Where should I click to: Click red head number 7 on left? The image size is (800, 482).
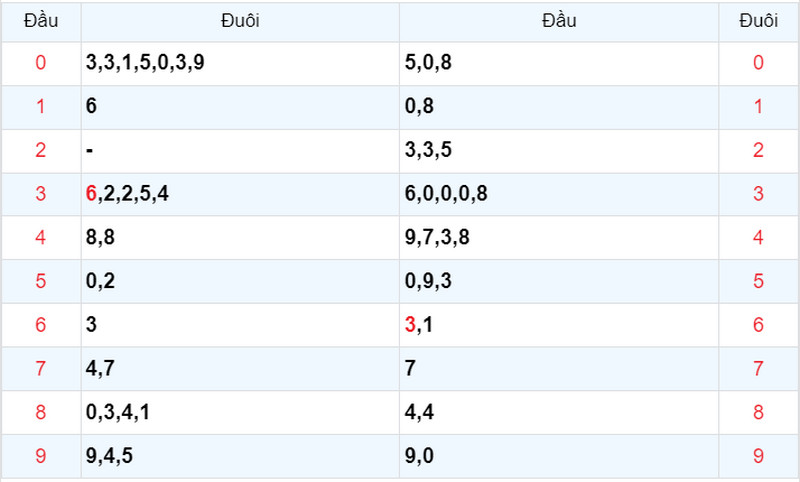[x=41, y=368]
